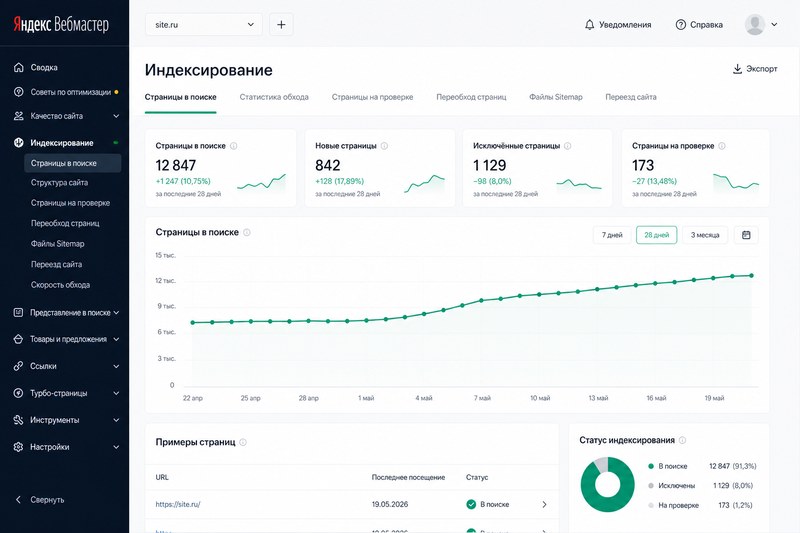Click the Свернуть arrow icon

coord(18,499)
